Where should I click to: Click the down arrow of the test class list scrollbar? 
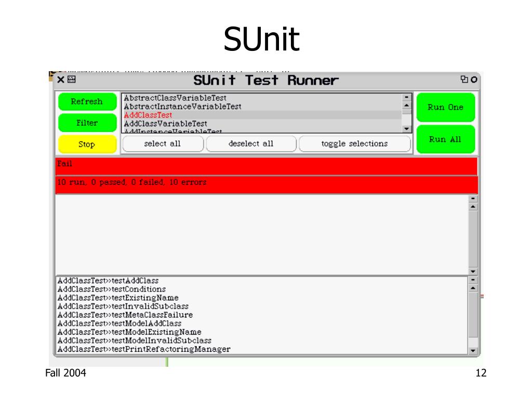click(x=406, y=129)
